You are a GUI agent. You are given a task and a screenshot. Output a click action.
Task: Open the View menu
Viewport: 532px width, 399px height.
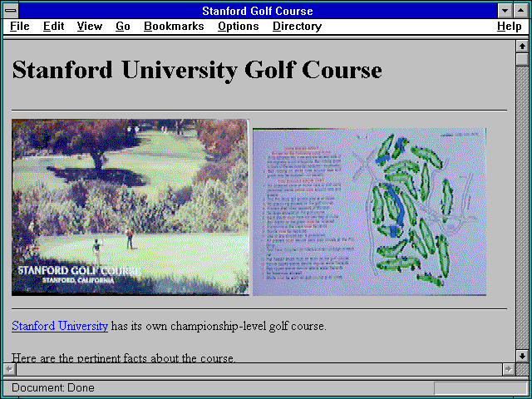90,27
